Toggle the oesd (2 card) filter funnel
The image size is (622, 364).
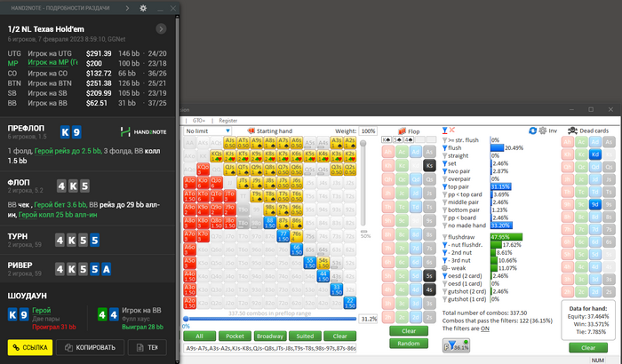point(444,276)
